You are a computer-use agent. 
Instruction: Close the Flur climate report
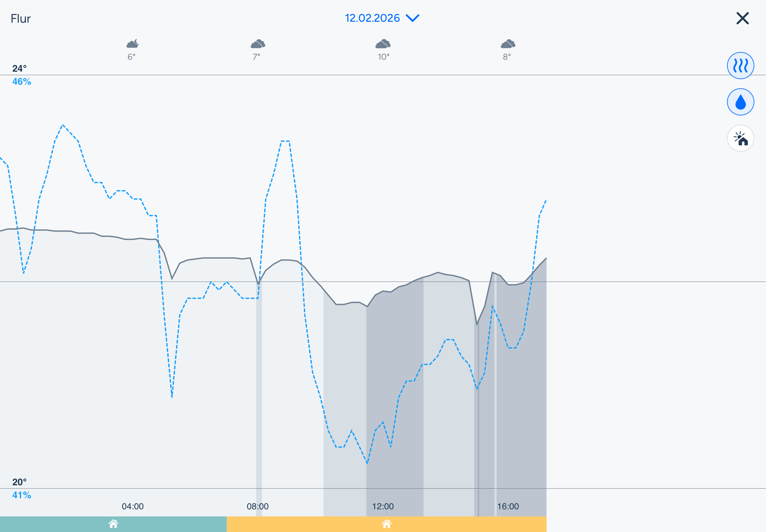742,18
